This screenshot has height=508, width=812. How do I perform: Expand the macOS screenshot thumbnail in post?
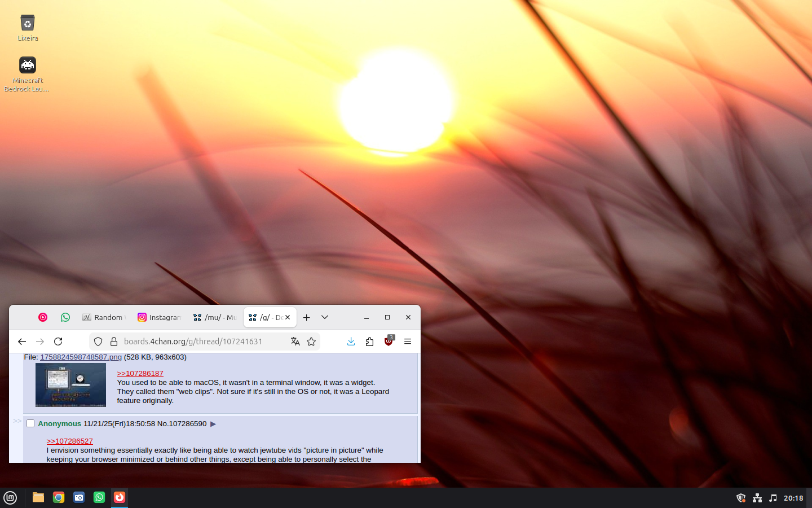coord(70,385)
